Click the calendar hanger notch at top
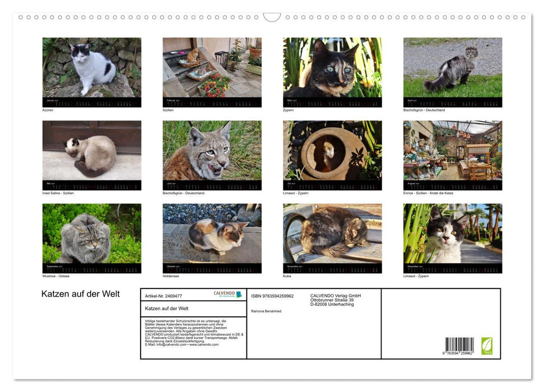This screenshot has height=392, width=544. tap(272, 17)
